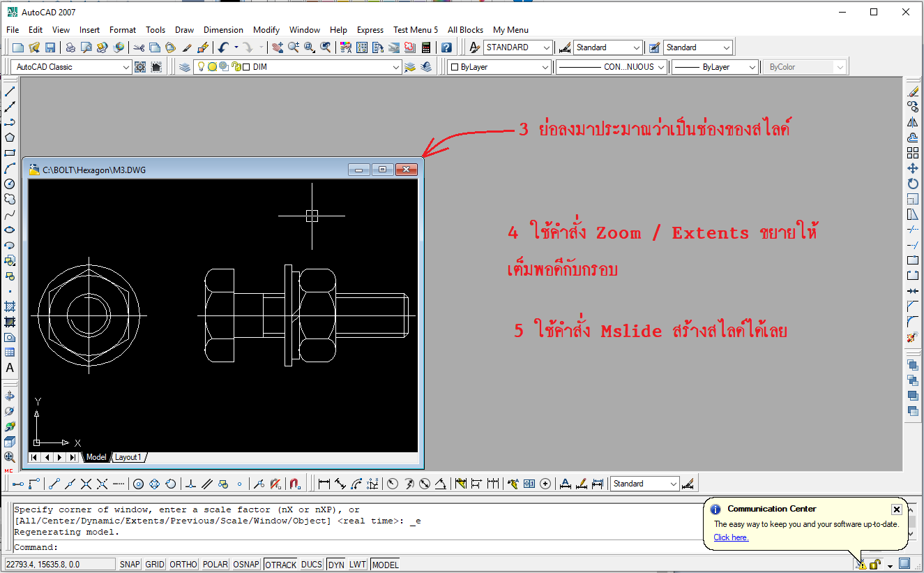The width and height of the screenshot is (924, 573).
Task: Toggle ORTHO mode in the status bar
Action: pyautogui.click(x=183, y=564)
